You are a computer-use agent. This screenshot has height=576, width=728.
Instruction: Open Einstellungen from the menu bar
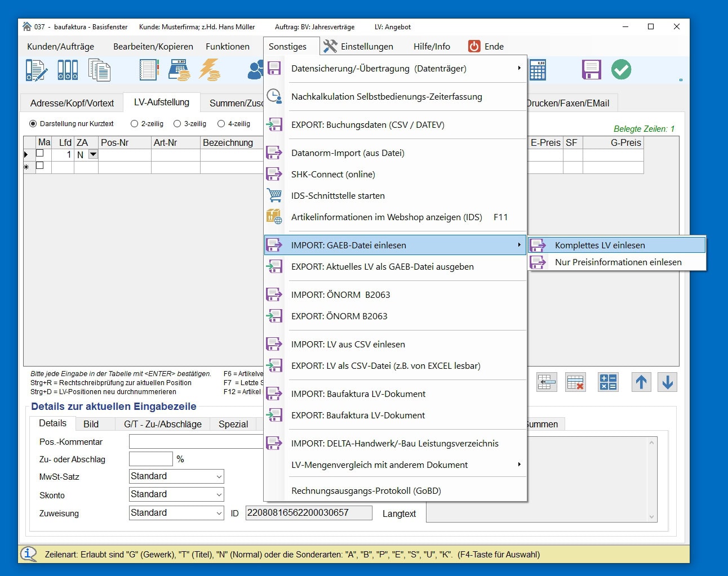point(358,46)
